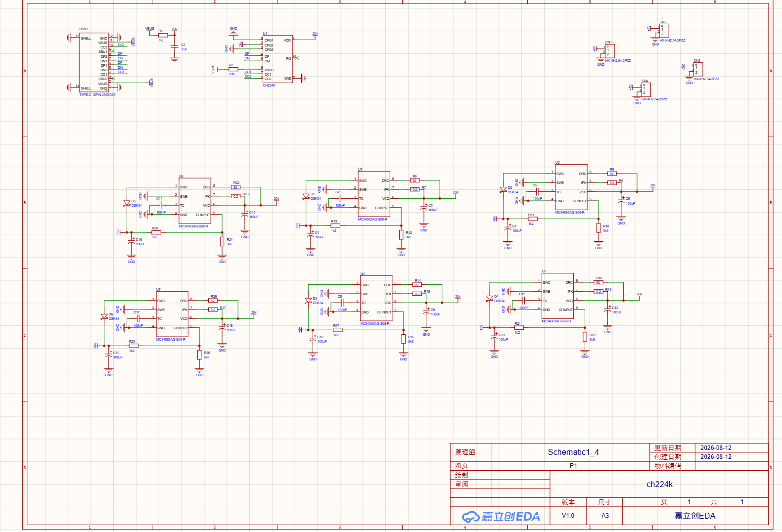Click the 'A3' sheet size field
This screenshot has width=782, height=532.
tap(605, 516)
